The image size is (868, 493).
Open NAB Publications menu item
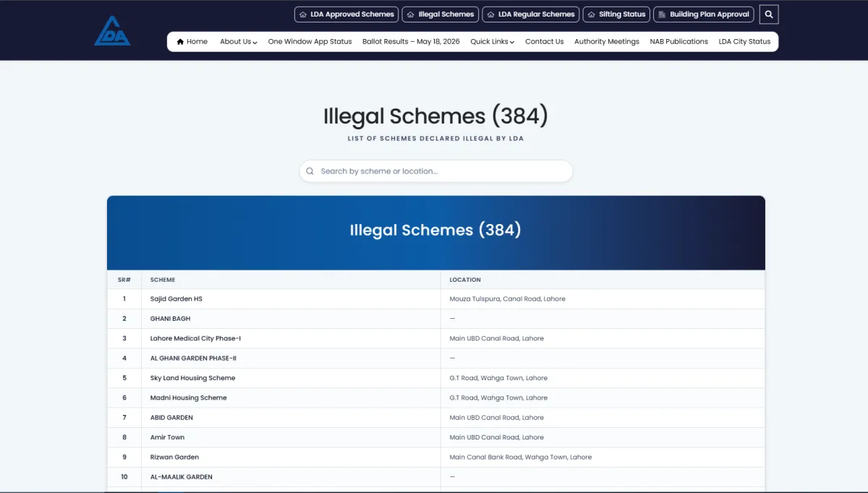tap(678, 42)
